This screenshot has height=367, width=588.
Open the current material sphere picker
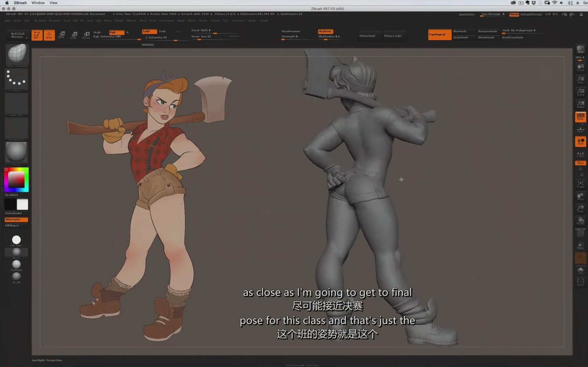coord(16,153)
